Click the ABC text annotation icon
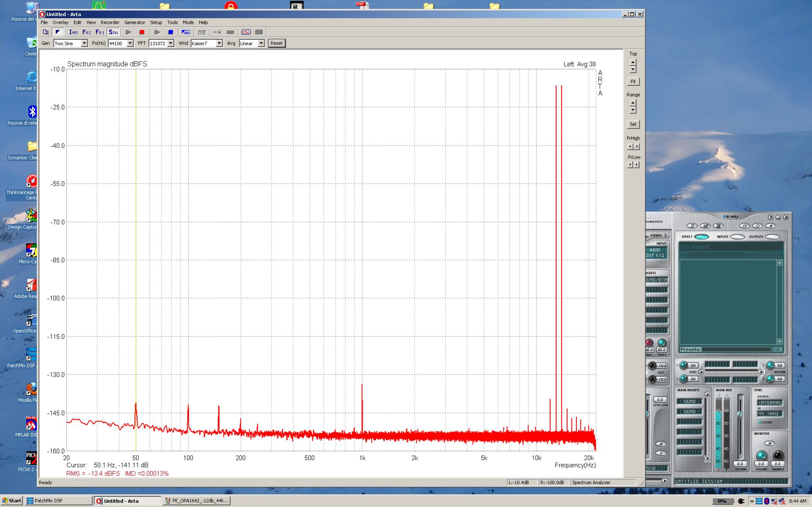 point(186,32)
